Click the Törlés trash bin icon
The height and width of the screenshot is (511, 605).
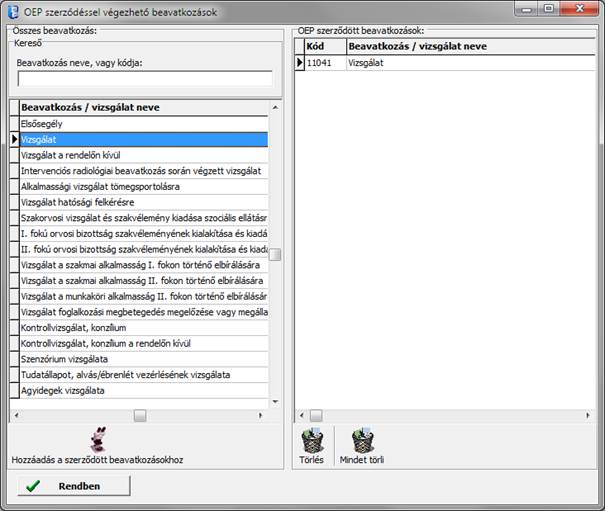point(312,440)
